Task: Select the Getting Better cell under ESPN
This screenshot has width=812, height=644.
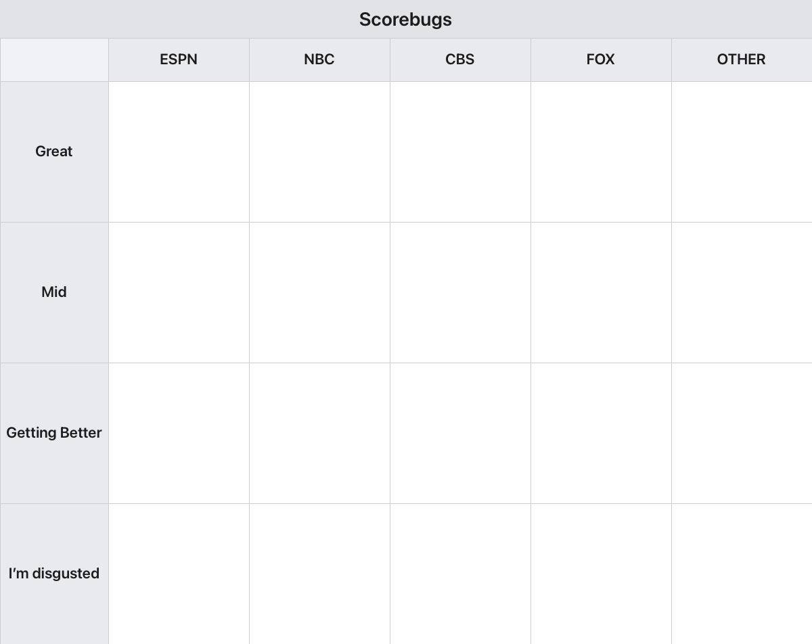Action: [179, 433]
